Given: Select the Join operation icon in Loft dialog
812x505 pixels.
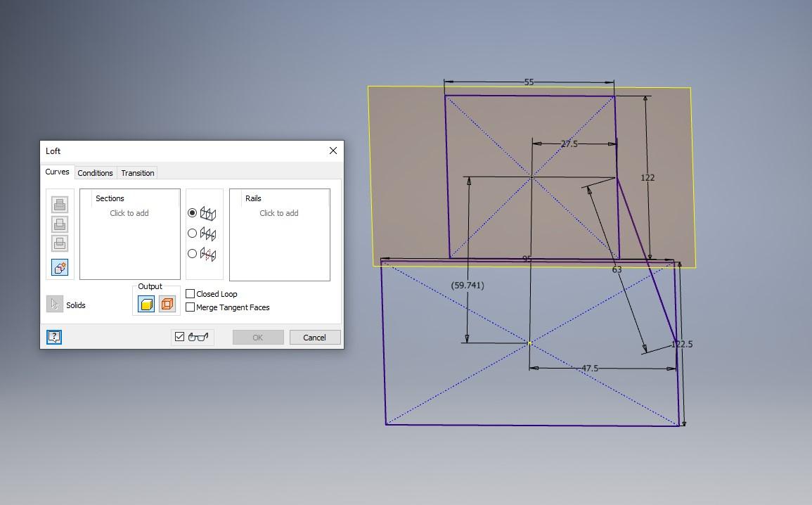Looking at the screenshot, I should tap(59, 204).
